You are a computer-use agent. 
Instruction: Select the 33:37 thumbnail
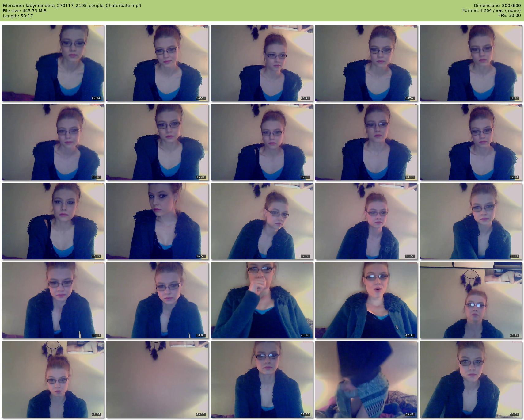point(471,221)
